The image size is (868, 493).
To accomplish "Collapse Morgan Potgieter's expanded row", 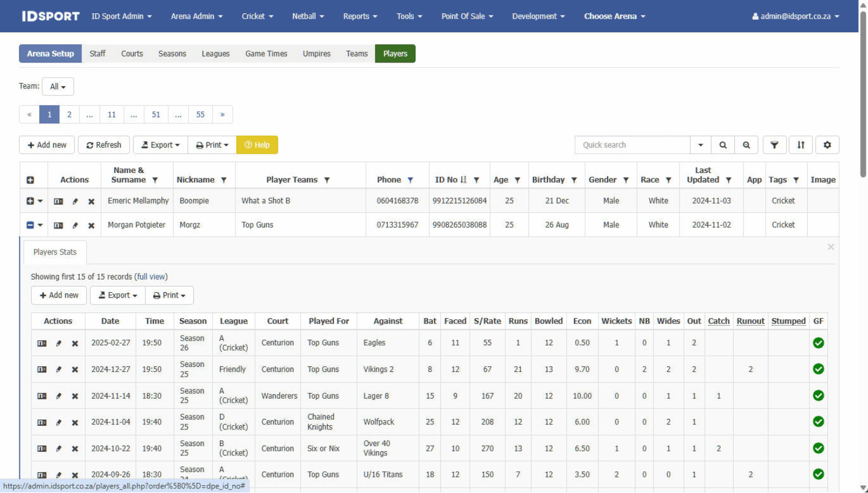I will 30,225.
